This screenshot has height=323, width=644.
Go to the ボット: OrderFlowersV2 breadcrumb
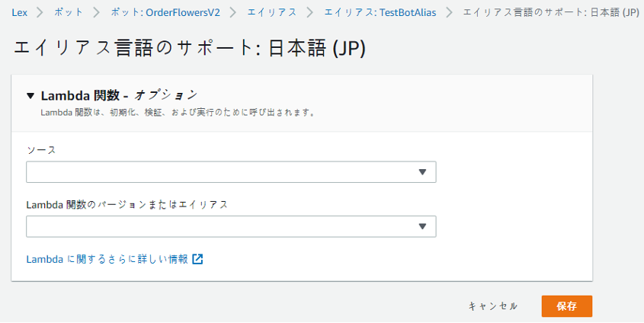point(165,12)
